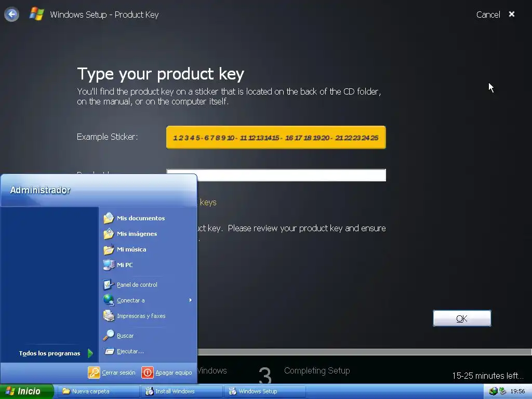Click the Buscar magnifying glass icon
This screenshot has width=532, height=399.
[109, 336]
